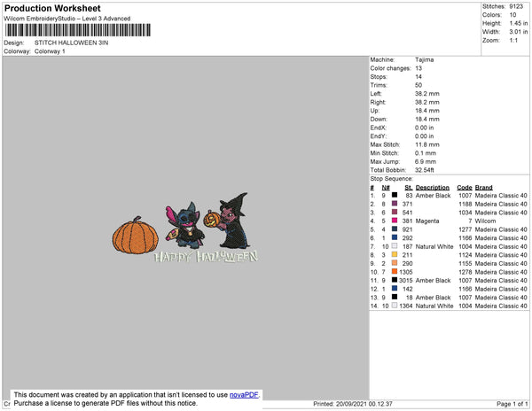Click the Machine value Tajima

[x=424, y=59]
